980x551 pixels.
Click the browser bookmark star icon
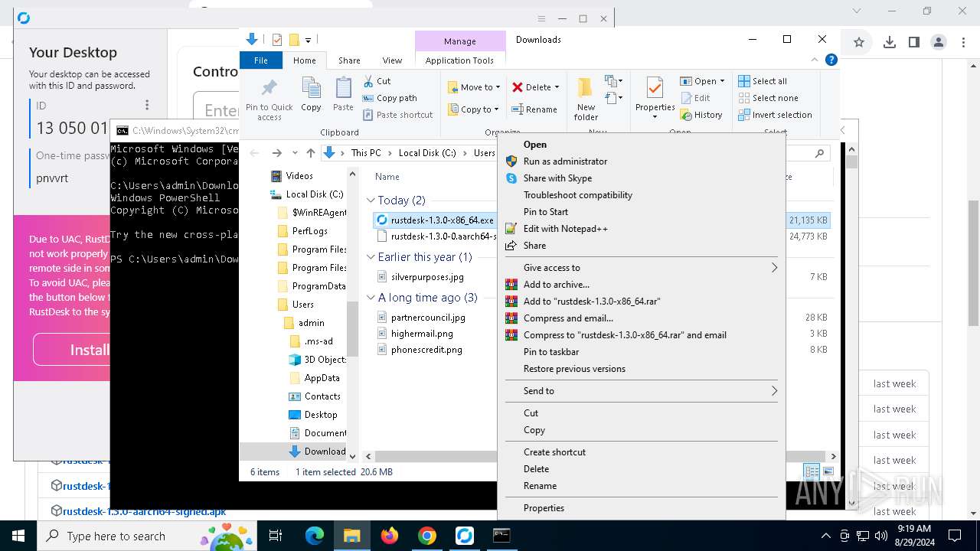[859, 42]
